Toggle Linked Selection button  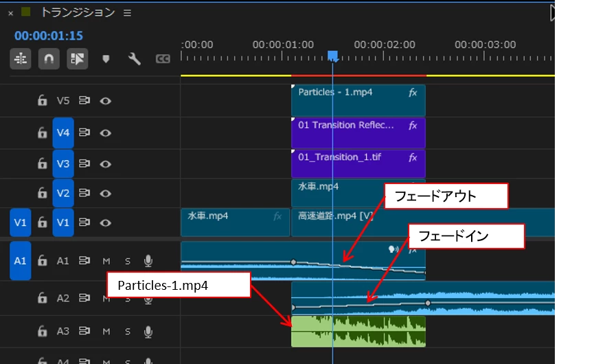click(78, 58)
